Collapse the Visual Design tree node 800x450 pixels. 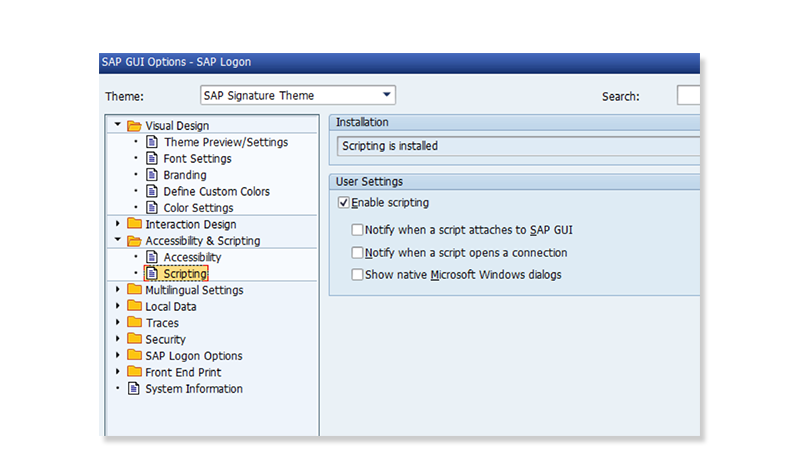118,124
